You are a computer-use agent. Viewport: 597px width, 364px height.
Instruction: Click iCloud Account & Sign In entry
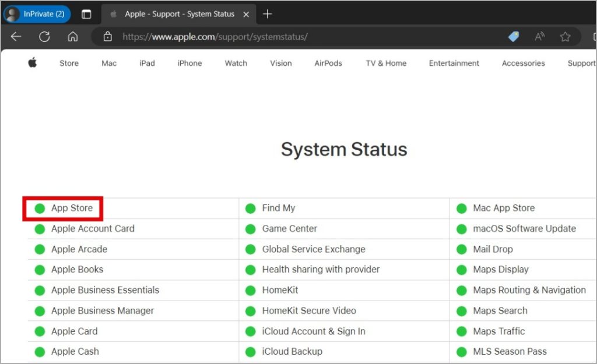[x=314, y=331]
